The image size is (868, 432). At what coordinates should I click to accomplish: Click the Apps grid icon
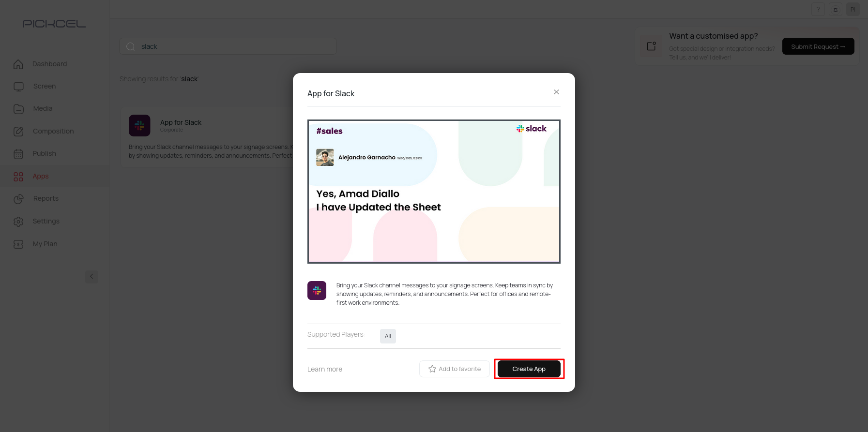(18, 177)
